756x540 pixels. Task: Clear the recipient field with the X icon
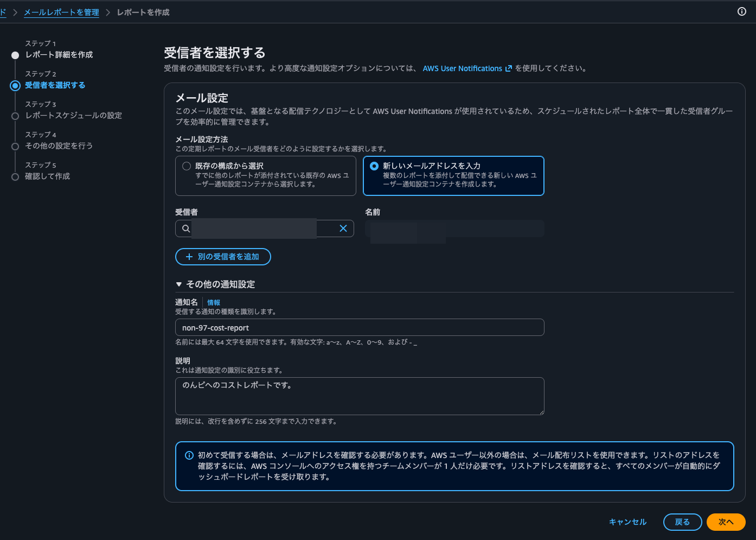(x=343, y=228)
